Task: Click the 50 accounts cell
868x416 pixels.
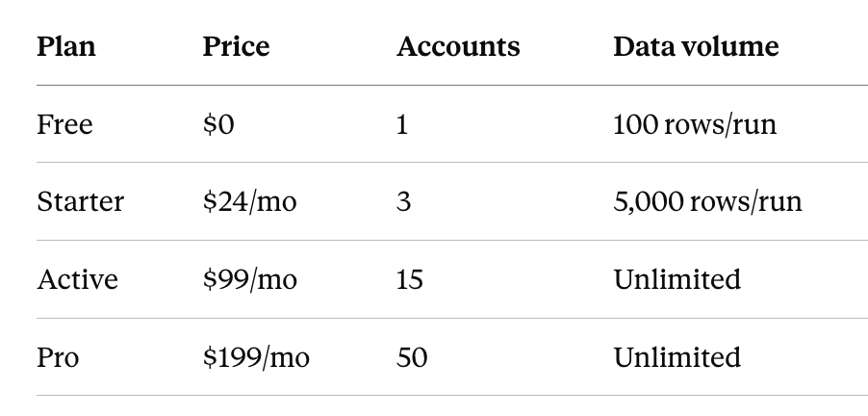Action: [412, 357]
